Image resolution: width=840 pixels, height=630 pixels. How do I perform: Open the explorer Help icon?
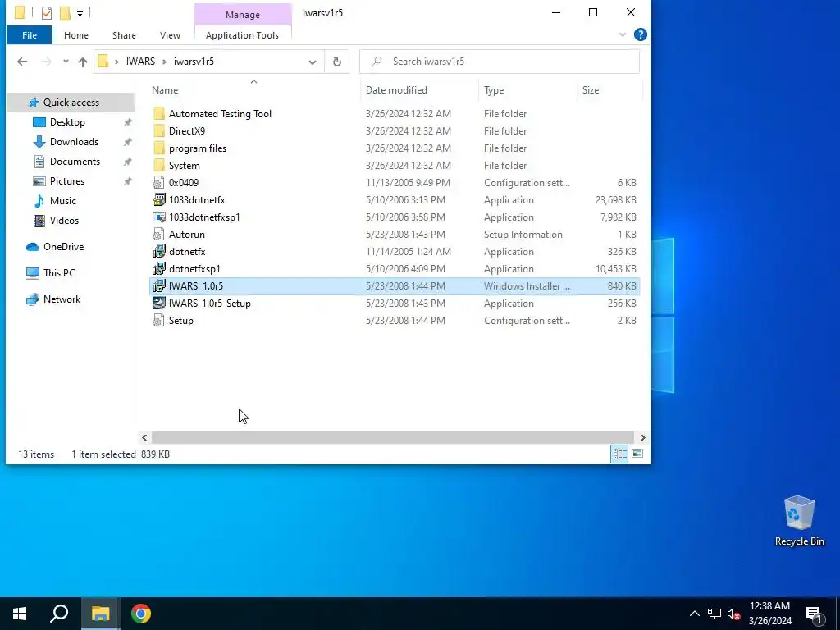tap(640, 34)
